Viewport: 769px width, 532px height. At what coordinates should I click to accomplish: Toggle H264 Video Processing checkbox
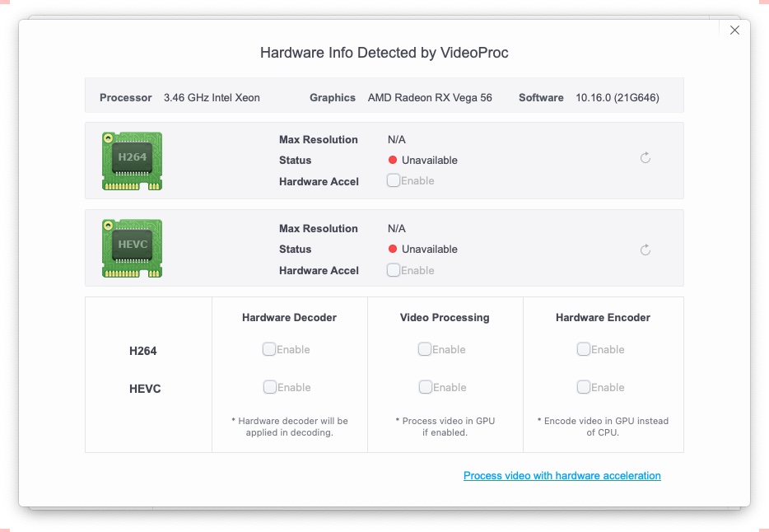pos(425,349)
